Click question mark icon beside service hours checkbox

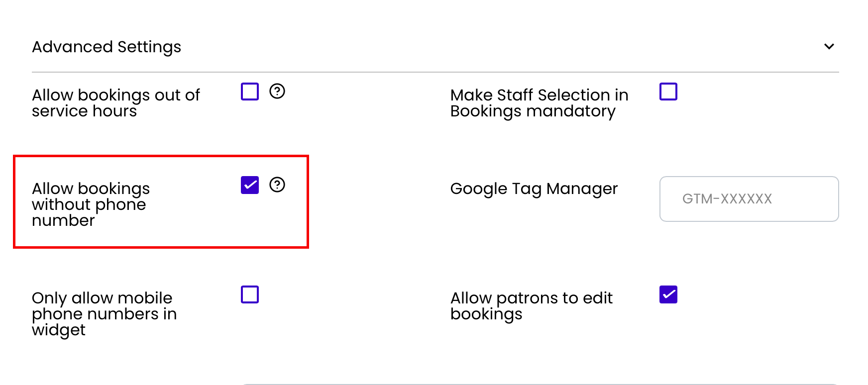click(x=277, y=92)
